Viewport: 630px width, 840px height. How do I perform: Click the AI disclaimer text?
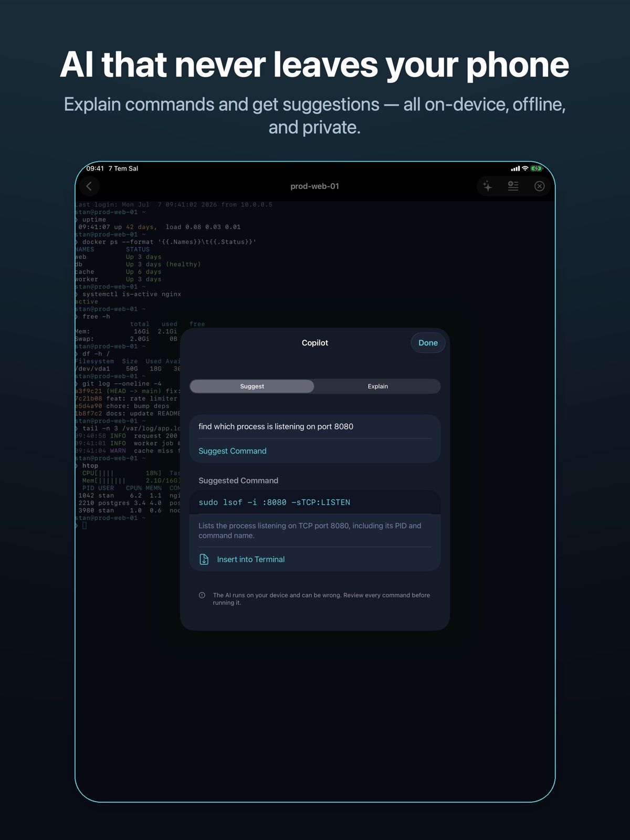[x=321, y=598]
